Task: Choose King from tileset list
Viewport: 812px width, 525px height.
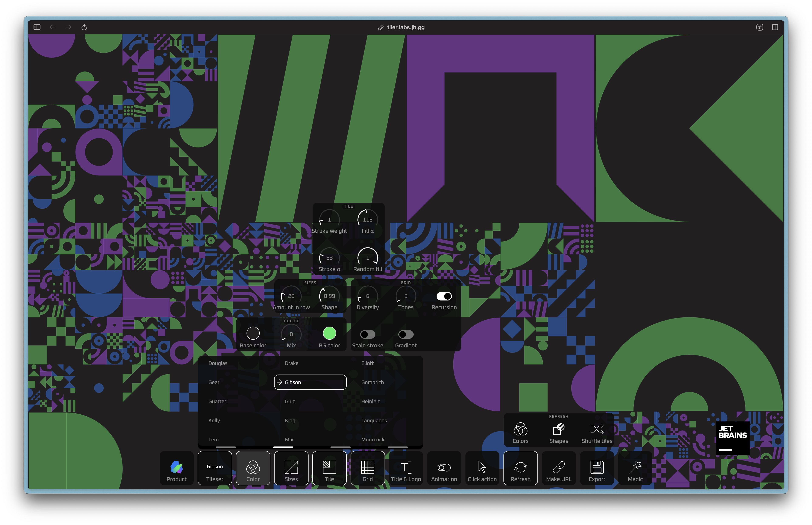Action: point(290,420)
